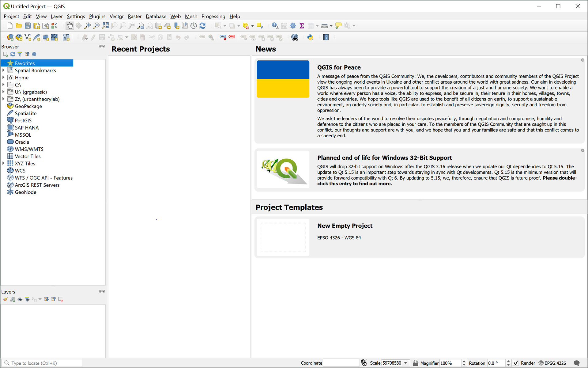Toggle the scale lock icon
Screen dimensions: 588x368
coord(416,363)
